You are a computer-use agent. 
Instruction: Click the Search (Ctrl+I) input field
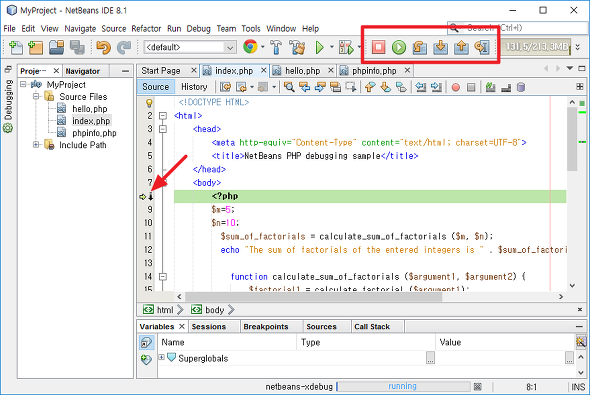pyautogui.click(x=518, y=28)
